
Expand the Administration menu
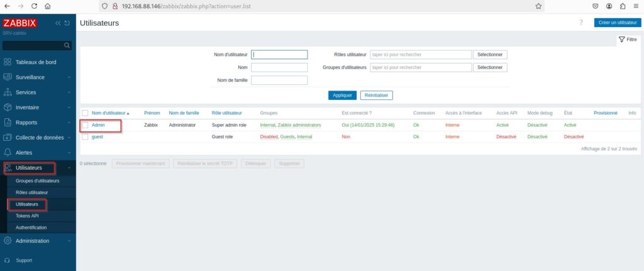[x=69, y=241]
